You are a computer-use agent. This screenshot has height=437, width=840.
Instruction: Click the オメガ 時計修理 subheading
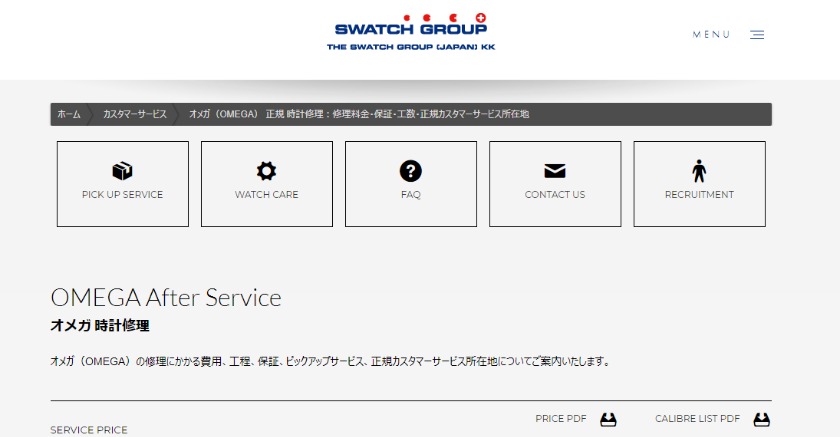coord(100,325)
